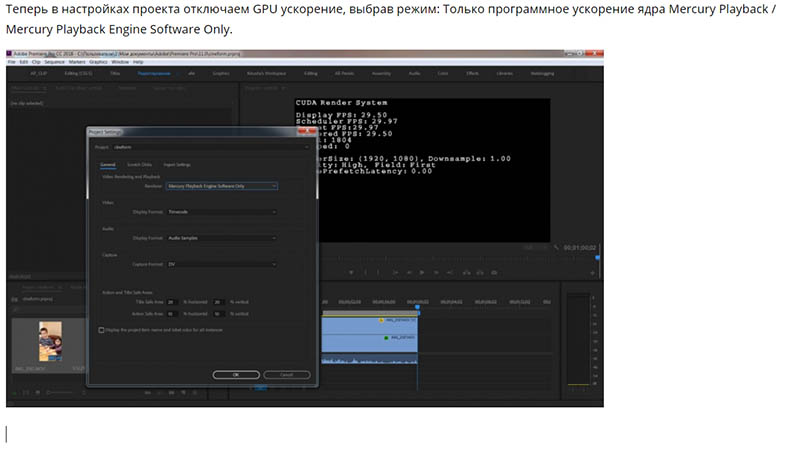This screenshot has height=454, width=800.
Task: Close the Project Settings dialog with X
Action: (x=307, y=132)
